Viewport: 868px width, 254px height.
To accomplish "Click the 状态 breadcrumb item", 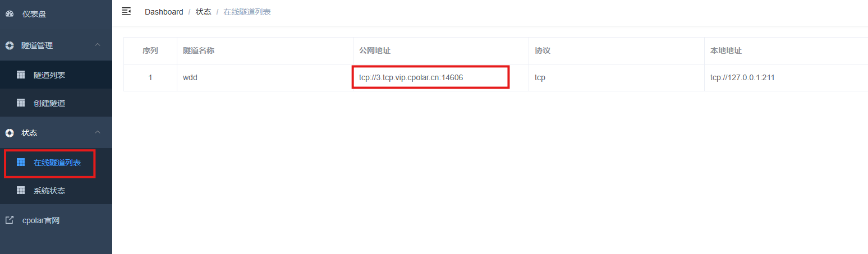I will pyautogui.click(x=203, y=12).
